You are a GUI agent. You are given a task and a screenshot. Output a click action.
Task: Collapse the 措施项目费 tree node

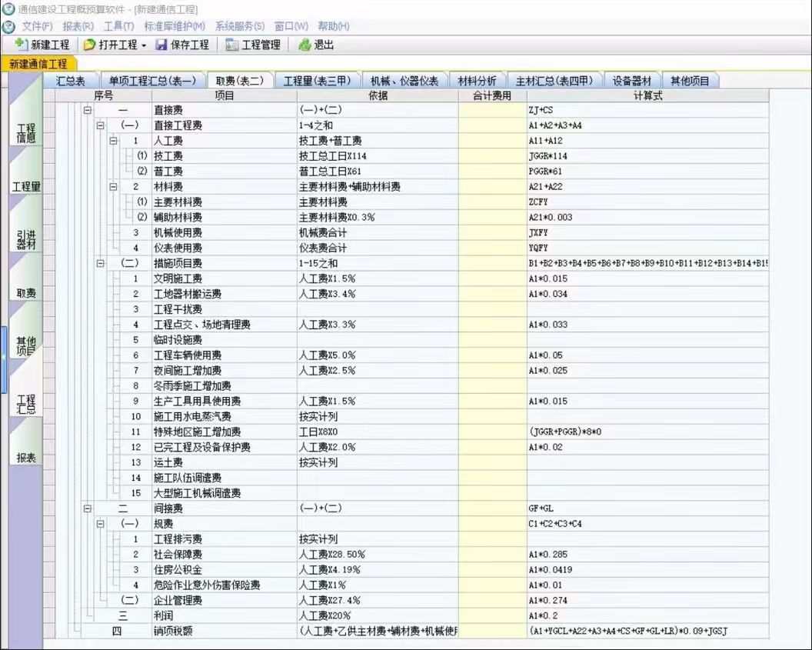pyautogui.click(x=101, y=263)
